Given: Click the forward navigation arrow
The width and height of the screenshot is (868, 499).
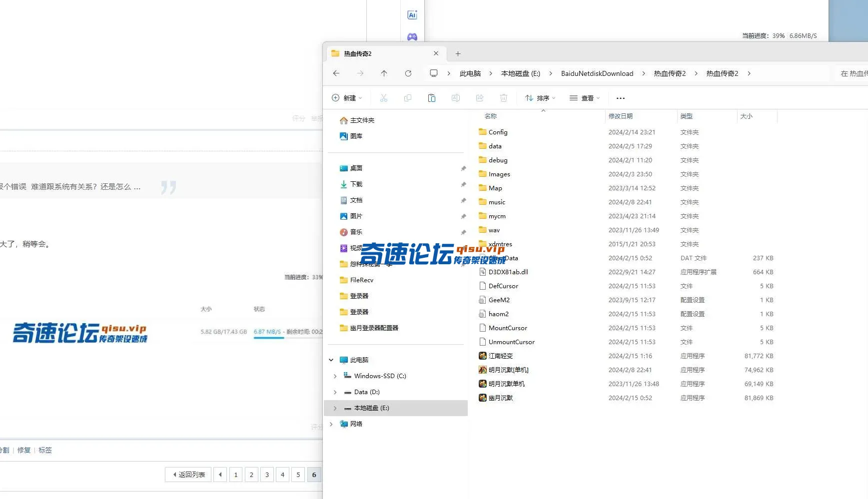Looking at the screenshot, I should (x=360, y=73).
